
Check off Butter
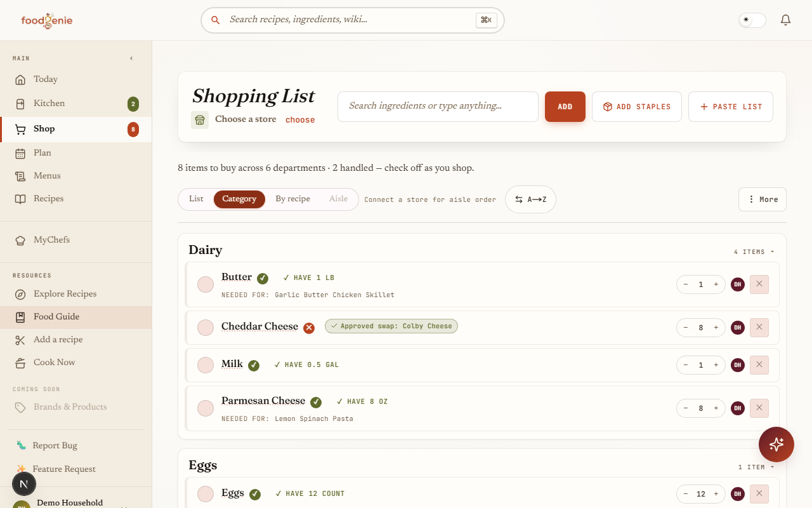pos(206,284)
